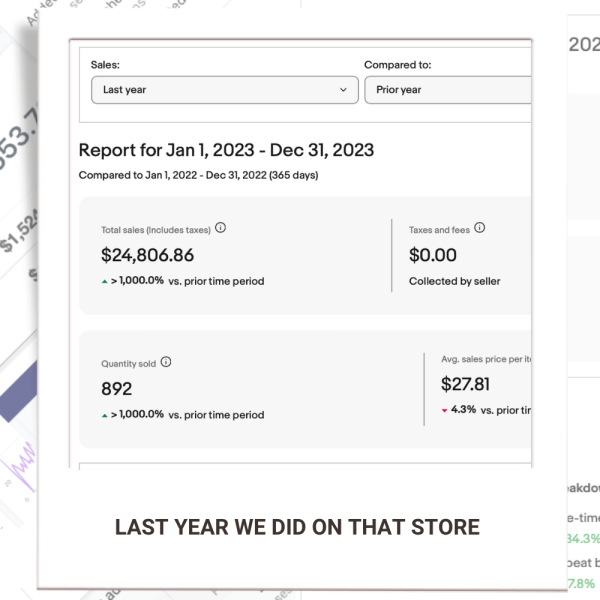Click the purple bar in the background chart

click(19, 394)
